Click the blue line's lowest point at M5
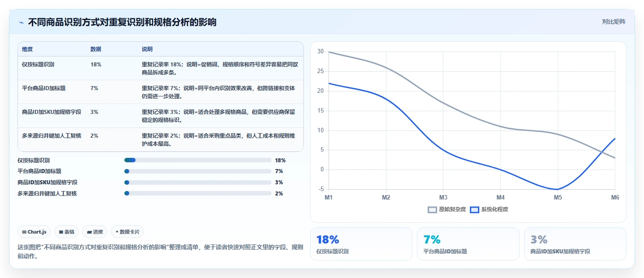This screenshot has width=644, height=278. (x=558, y=189)
